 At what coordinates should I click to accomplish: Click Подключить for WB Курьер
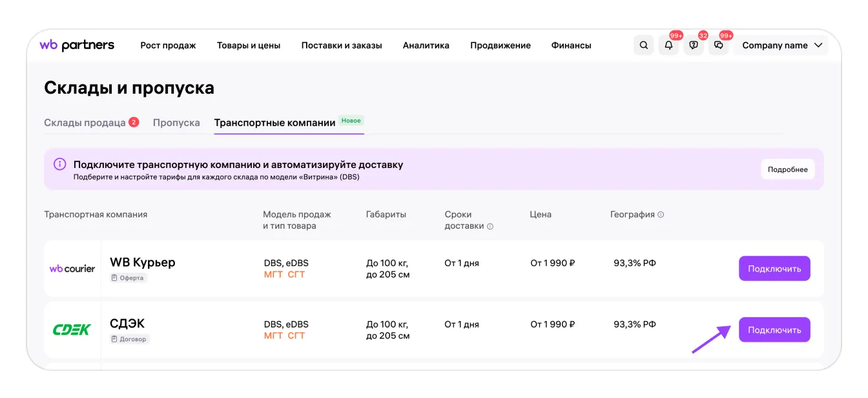(x=774, y=269)
